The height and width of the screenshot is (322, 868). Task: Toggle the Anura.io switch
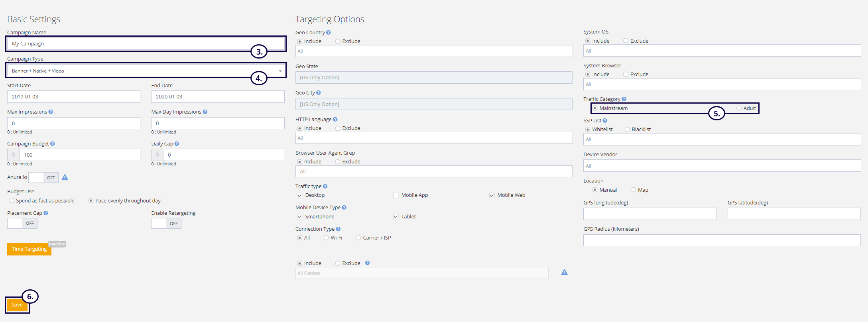click(x=43, y=178)
